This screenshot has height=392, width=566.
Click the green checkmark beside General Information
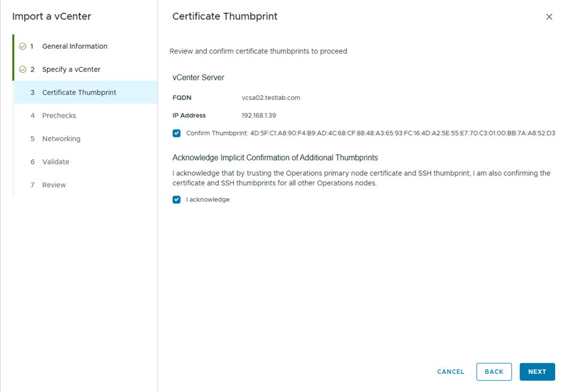point(22,46)
